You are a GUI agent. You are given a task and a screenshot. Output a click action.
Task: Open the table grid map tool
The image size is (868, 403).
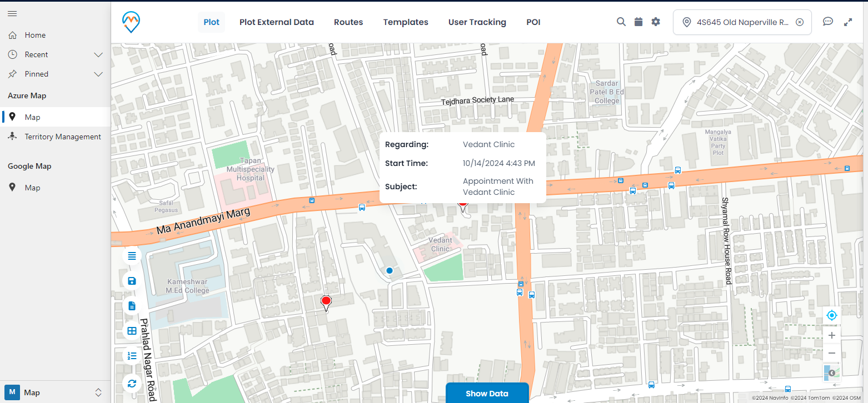click(x=132, y=331)
